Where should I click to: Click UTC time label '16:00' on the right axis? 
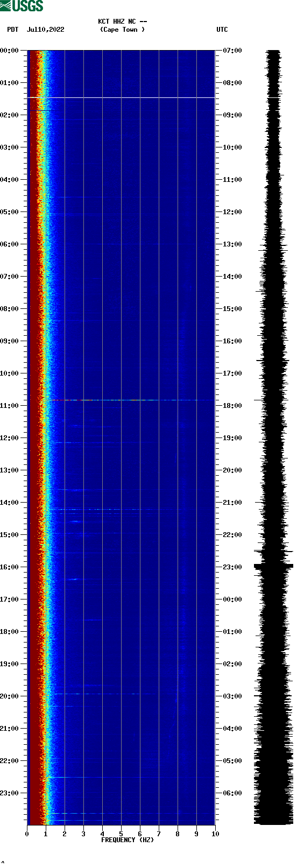[232, 341]
